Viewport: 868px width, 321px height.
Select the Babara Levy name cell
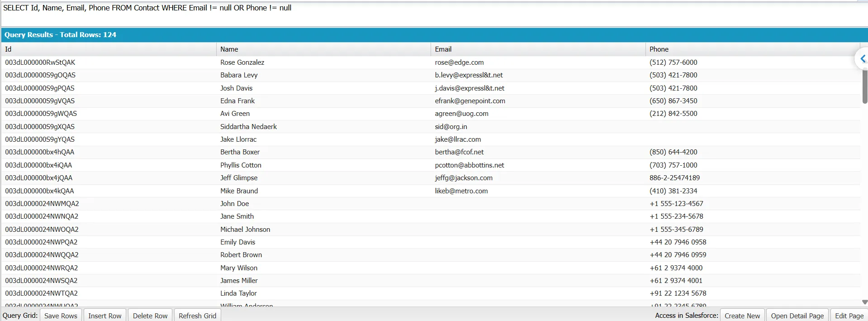click(323, 75)
